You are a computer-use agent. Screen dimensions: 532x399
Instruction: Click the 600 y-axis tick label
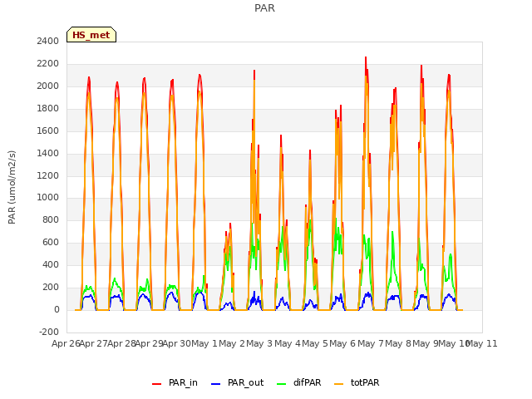click(51, 242)
